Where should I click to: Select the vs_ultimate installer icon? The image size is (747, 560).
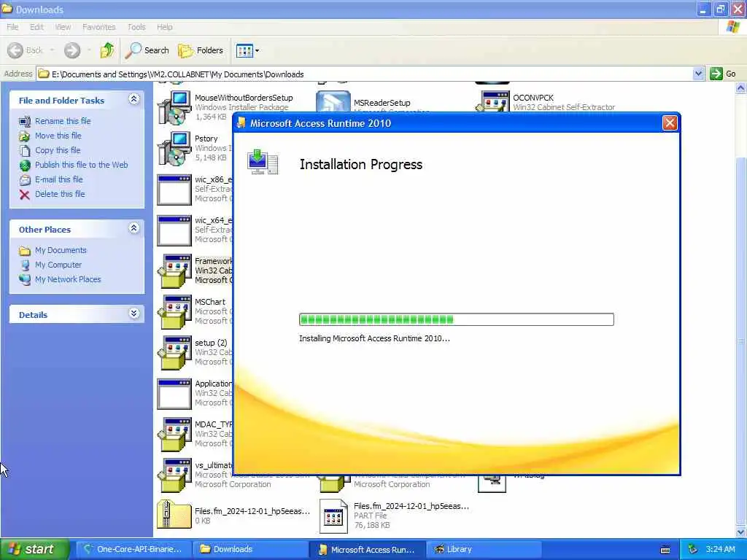click(x=174, y=475)
